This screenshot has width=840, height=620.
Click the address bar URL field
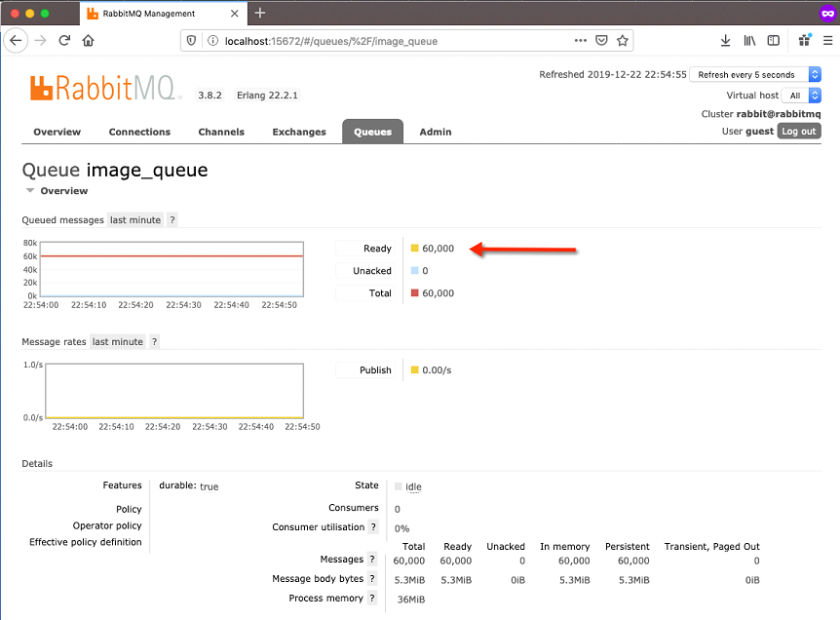(390, 40)
